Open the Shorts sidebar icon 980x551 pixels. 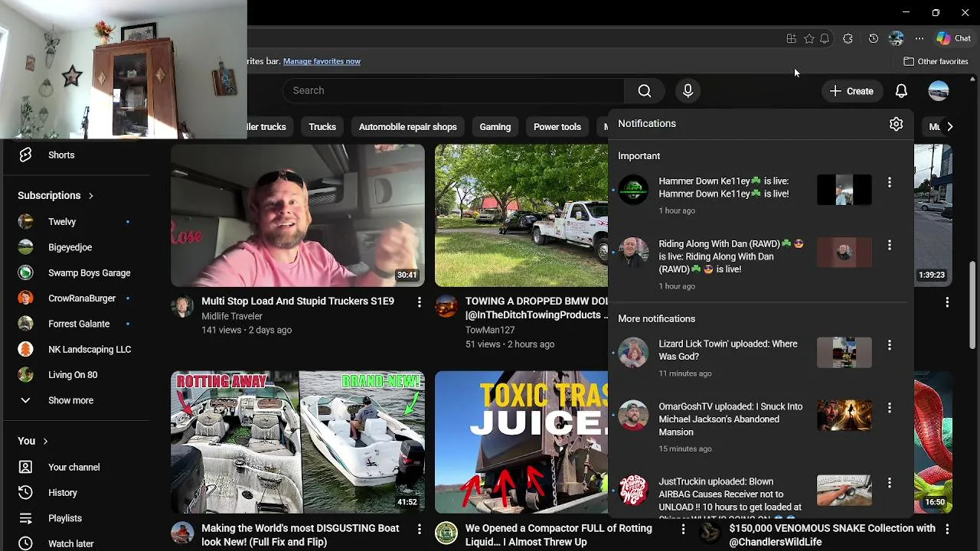[25, 155]
